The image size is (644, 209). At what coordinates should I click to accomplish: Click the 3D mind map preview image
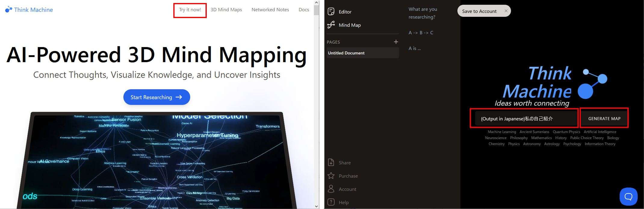point(156,161)
